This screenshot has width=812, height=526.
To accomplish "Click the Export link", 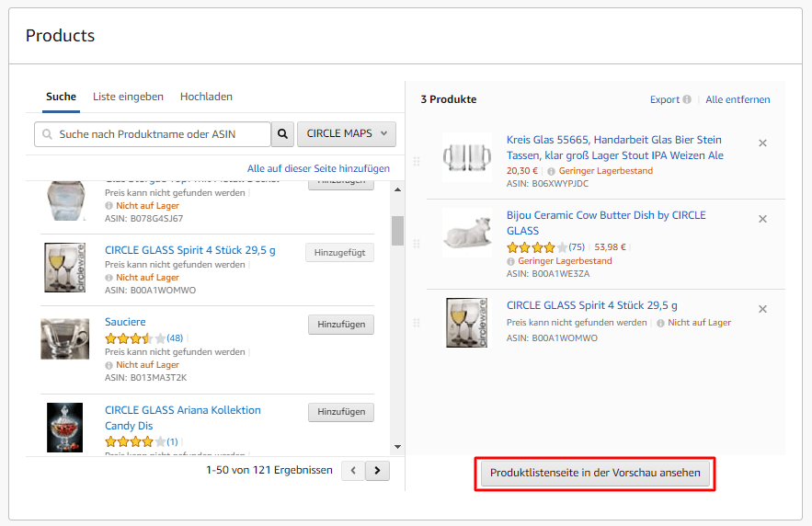I will pos(665,99).
